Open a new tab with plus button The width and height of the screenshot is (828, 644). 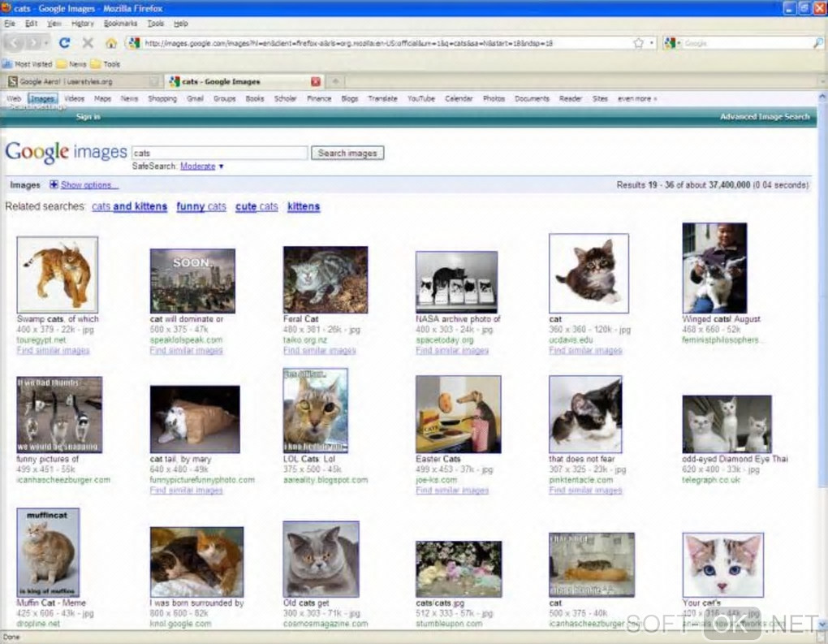point(334,81)
